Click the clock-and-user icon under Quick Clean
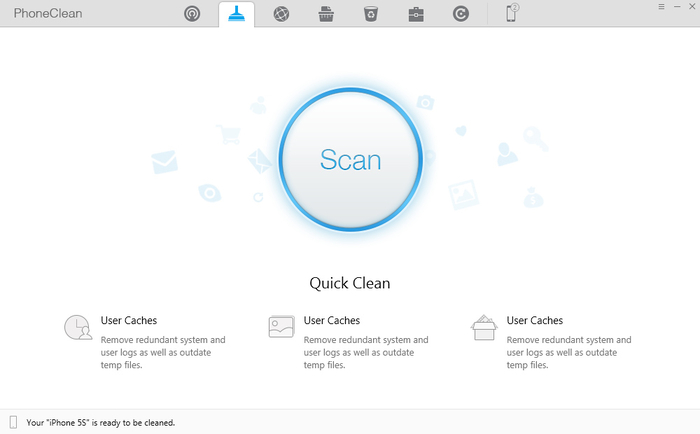This screenshot has width=700, height=434. coord(78,327)
